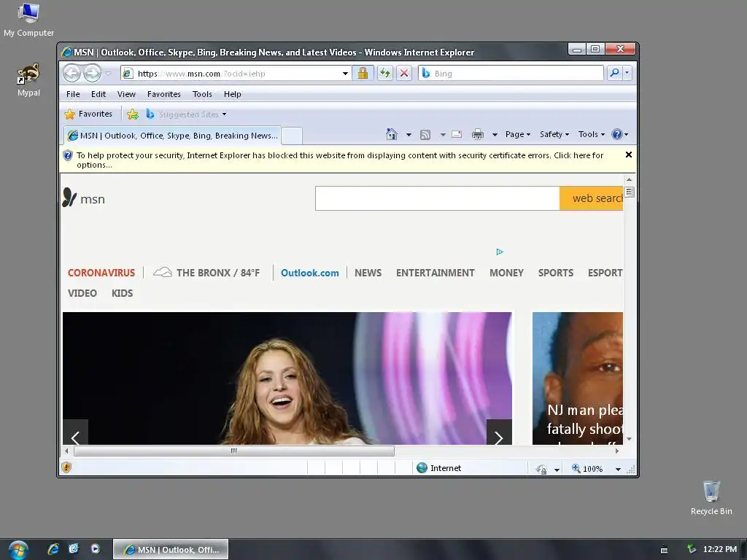Click the status bar shield icon
The image size is (747, 560).
pos(66,467)
